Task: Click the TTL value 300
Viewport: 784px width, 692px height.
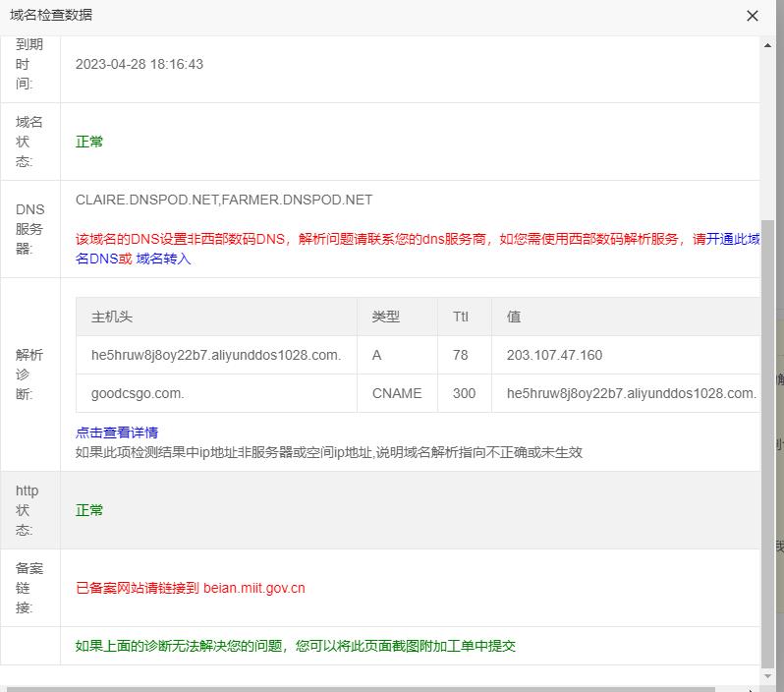Action: 464,393
